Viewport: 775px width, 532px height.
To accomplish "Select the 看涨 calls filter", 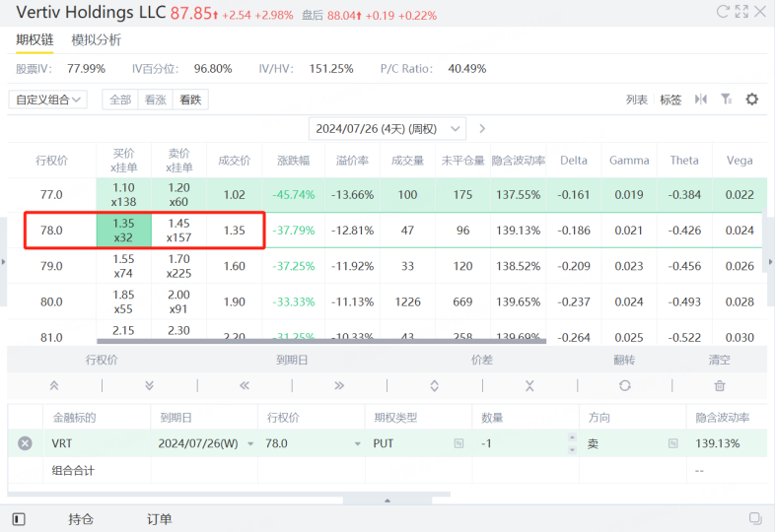I will click(156, 100).
